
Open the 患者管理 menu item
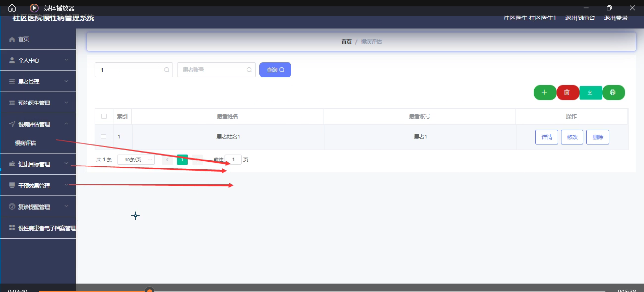coord(38,81)
